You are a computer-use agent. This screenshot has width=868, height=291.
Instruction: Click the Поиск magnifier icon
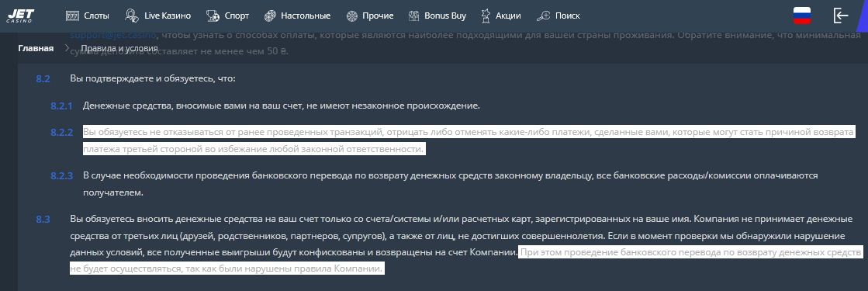click(x=545, y=16)
